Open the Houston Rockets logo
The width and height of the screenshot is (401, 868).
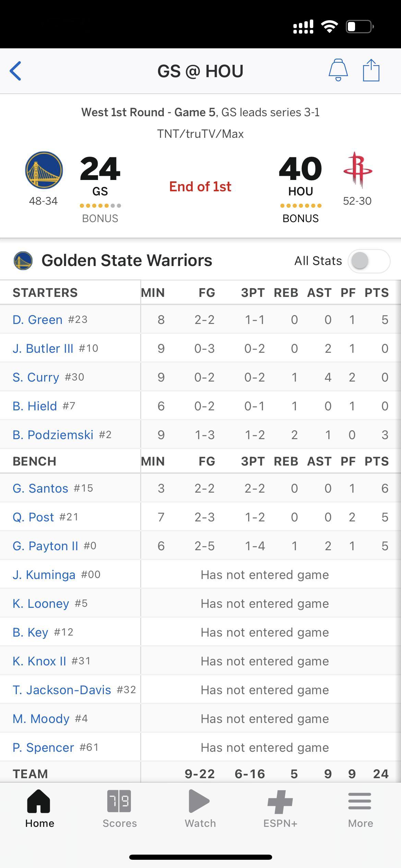(357, 170)
